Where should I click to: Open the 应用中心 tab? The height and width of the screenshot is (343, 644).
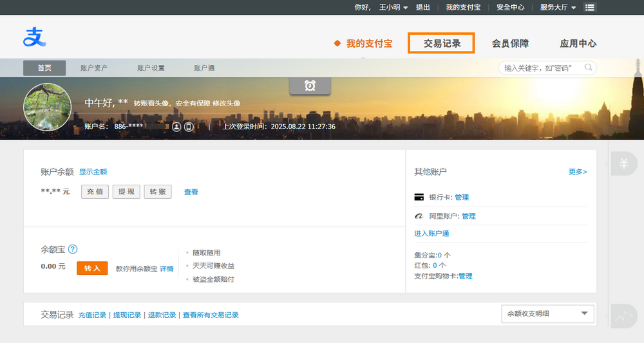pyautogui.click(x=578, y=44)
